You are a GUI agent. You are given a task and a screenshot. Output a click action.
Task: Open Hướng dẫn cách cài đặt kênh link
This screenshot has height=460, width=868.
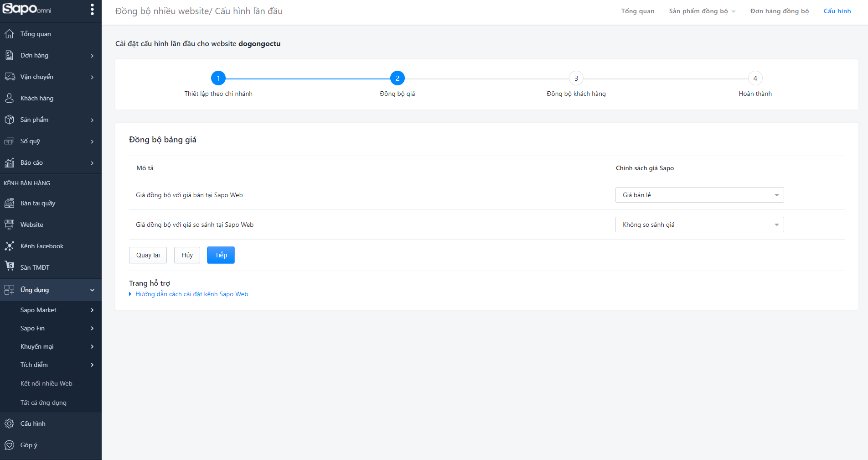[191, 294]
